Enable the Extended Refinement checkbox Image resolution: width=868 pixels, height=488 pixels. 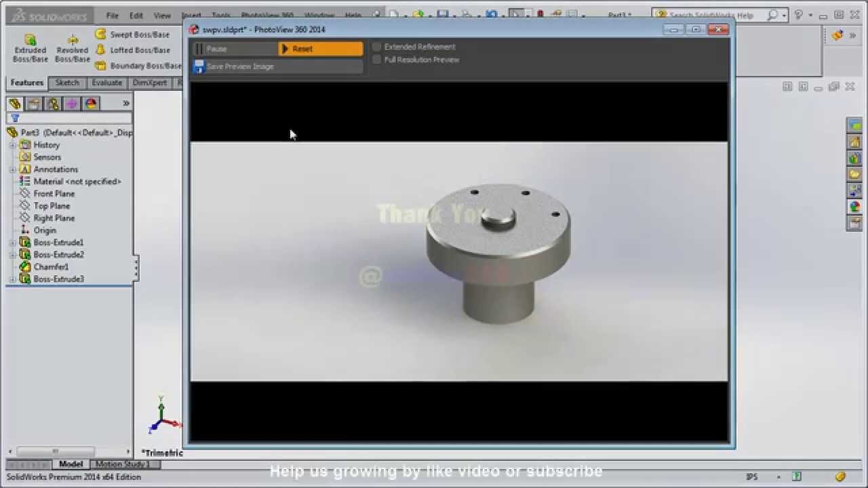[377, 47]
